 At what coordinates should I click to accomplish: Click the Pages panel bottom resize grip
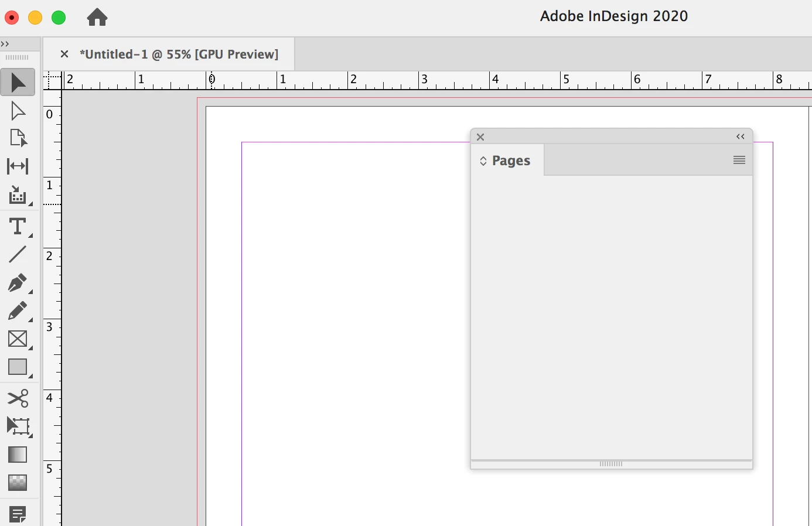click(x=611, y=464)
